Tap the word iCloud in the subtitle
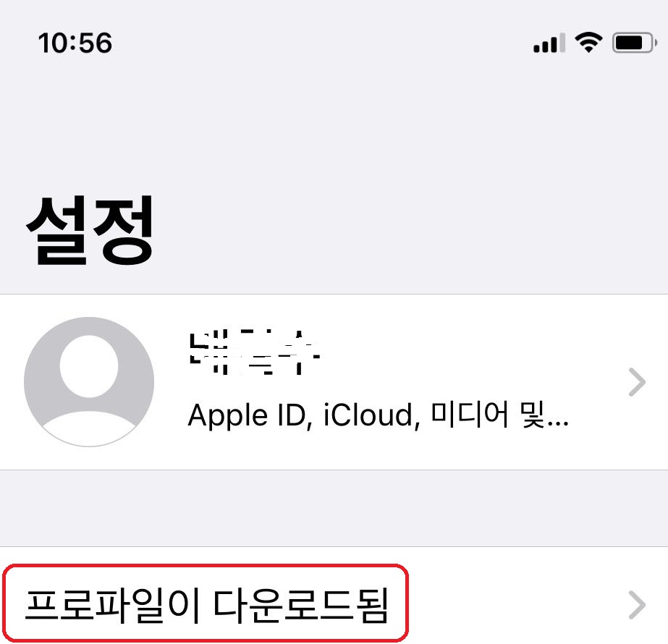This screenshot has width=668, height=644. tap(368, 415)
